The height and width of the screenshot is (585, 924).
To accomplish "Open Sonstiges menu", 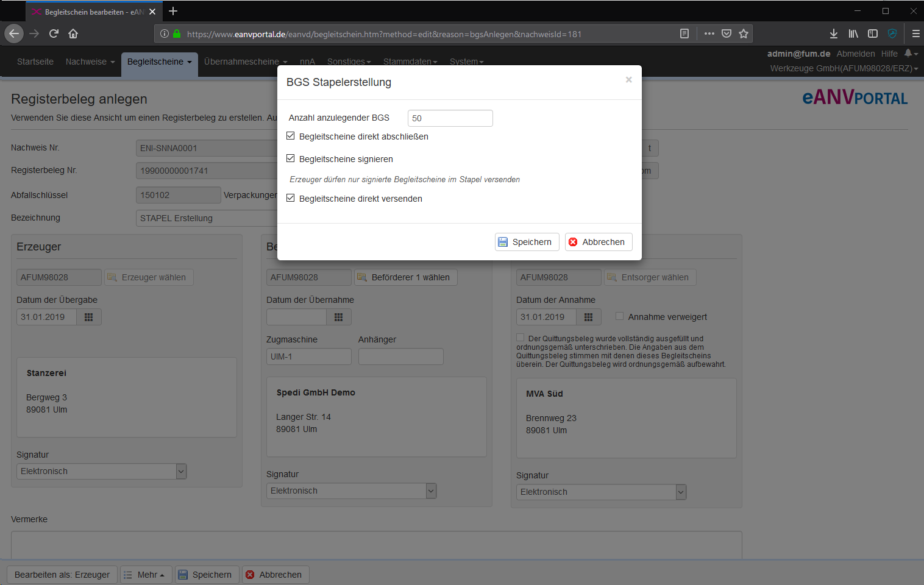I will tap(349, 62).
